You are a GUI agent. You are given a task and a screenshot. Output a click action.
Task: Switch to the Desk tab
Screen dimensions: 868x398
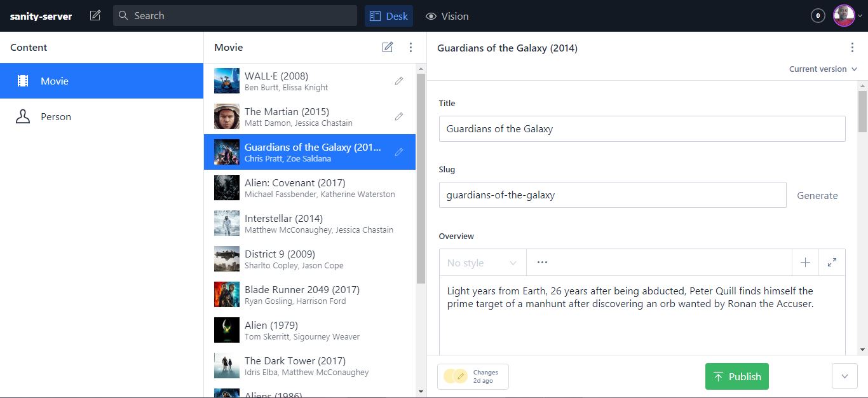389,16
